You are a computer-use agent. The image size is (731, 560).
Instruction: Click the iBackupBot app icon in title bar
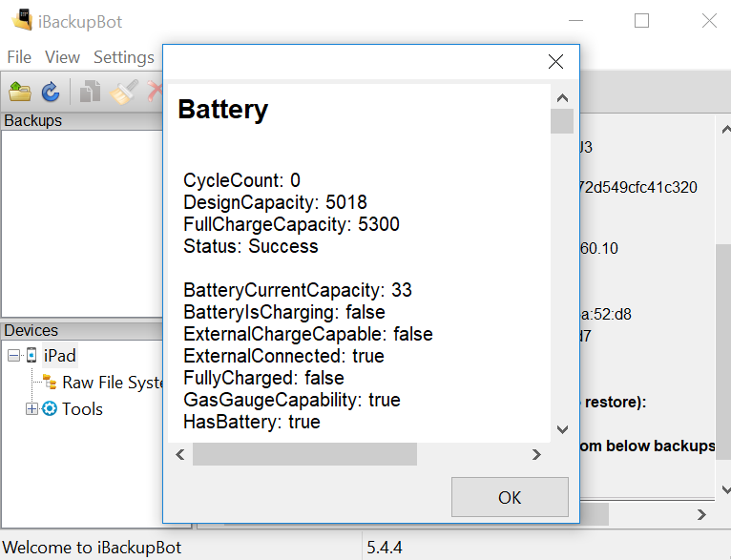pyautogui.click(x=21, y=20)
